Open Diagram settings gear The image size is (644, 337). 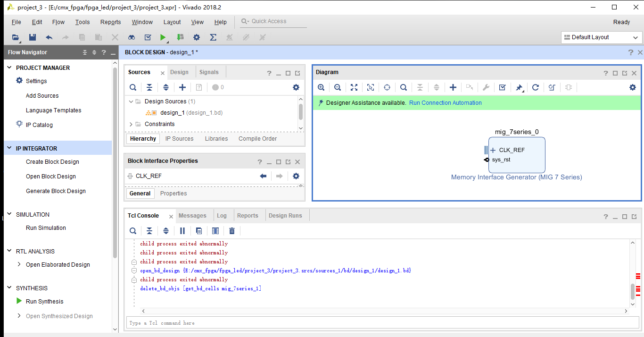[x=633, y=87]
